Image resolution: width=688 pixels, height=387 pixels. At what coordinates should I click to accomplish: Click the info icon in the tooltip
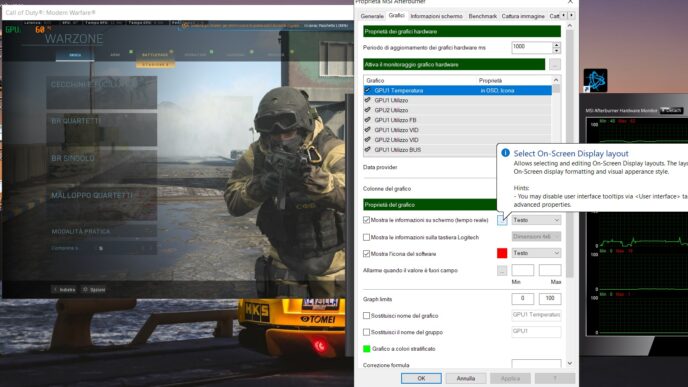(x=505, y=153)
